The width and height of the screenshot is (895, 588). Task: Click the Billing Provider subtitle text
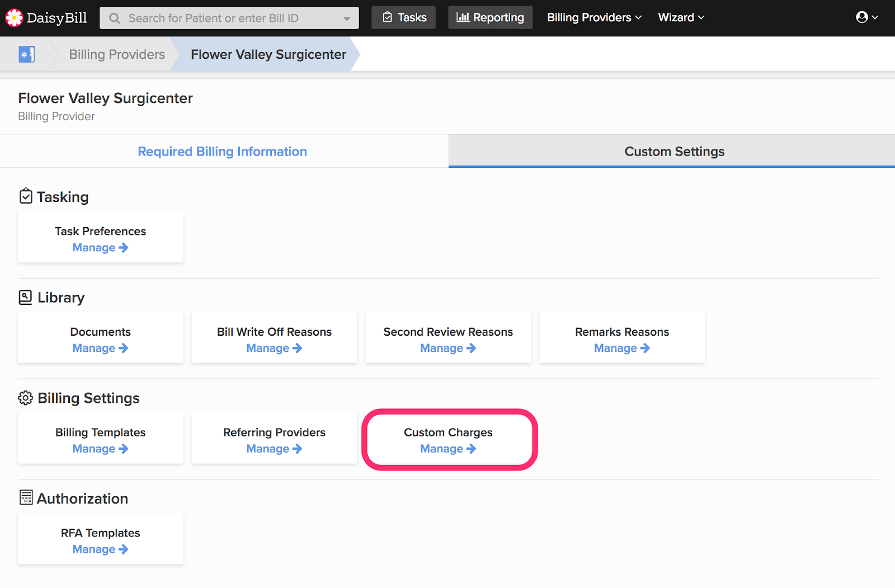(x=56, y=116)
